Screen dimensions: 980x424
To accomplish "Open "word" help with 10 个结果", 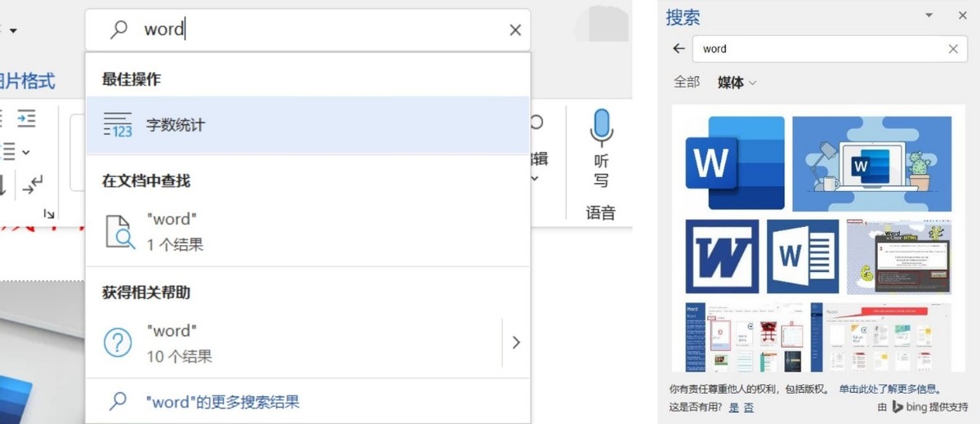I will 294,343.
